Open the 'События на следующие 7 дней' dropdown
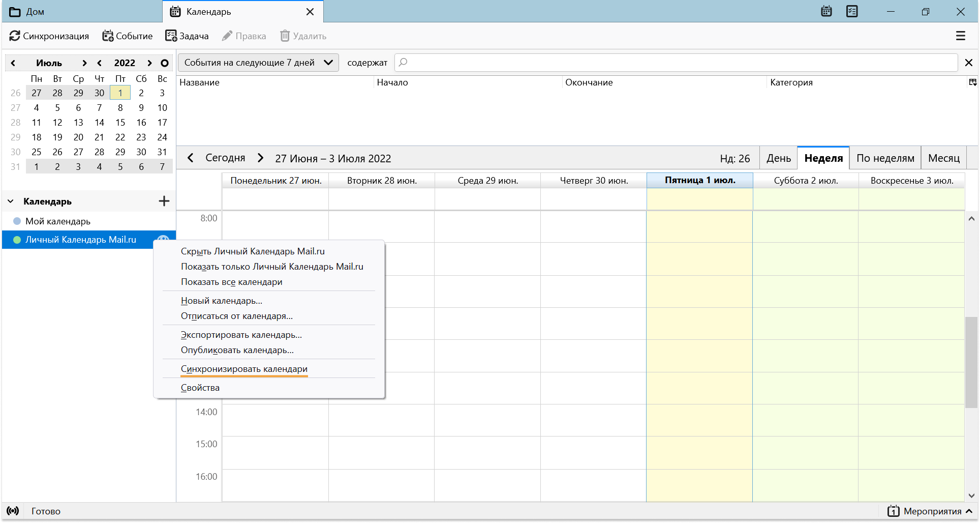The width and height of the screenshot is (980, 523). coord(258,63)
